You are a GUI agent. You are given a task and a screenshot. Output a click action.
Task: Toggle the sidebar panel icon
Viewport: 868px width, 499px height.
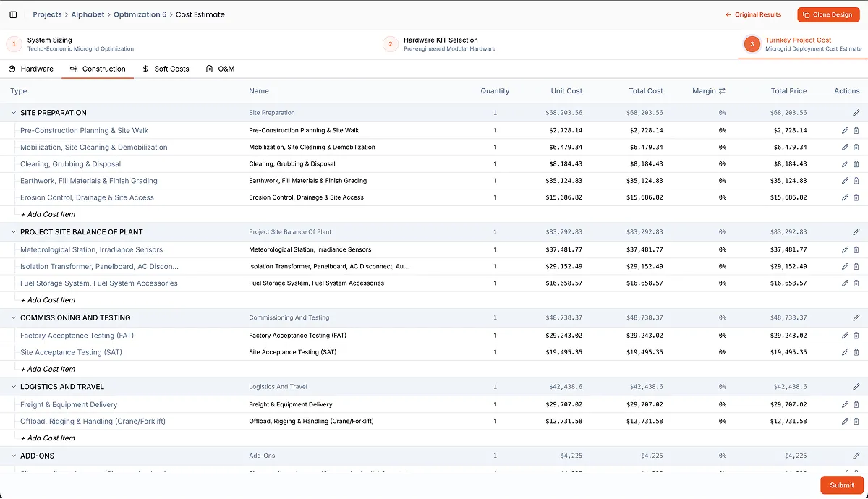point(13,14)
